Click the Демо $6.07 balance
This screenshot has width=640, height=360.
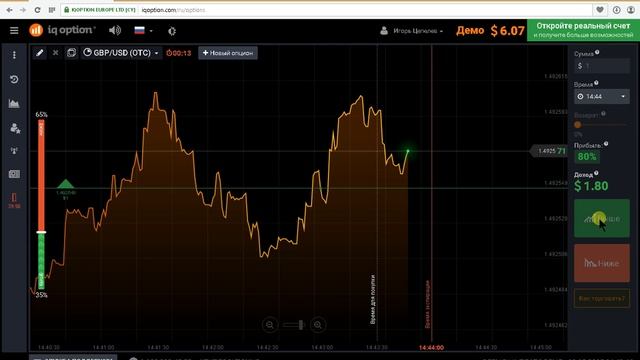[490, 31]
